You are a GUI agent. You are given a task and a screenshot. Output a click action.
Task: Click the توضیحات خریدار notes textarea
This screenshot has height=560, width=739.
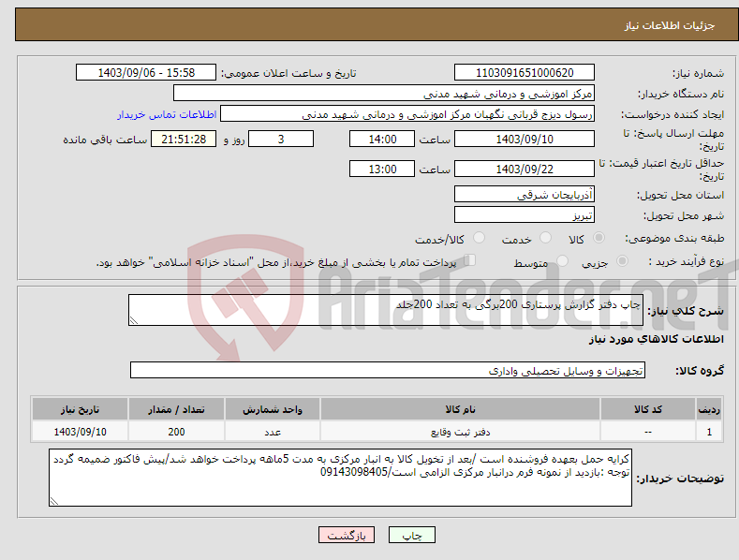340,478
